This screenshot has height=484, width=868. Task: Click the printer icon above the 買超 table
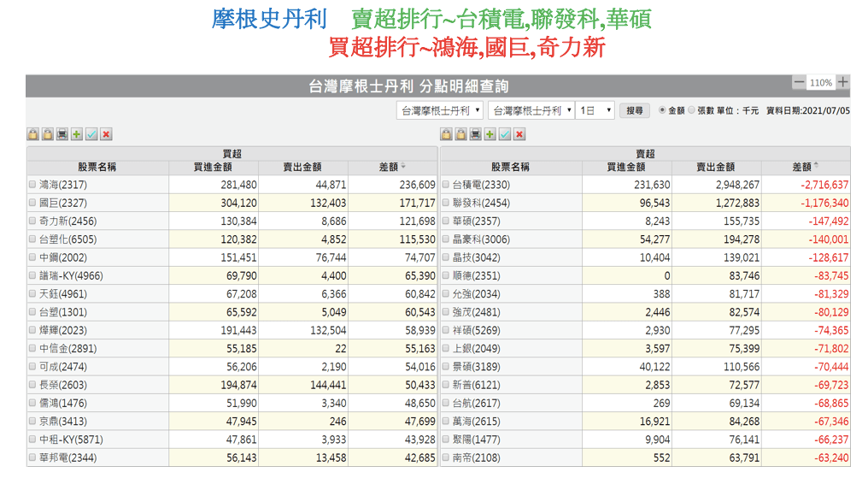62,134
